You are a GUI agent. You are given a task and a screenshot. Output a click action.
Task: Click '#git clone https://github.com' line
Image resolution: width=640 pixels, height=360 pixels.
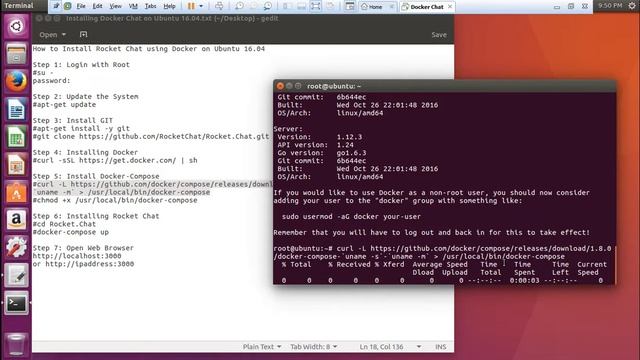(151, 136)
